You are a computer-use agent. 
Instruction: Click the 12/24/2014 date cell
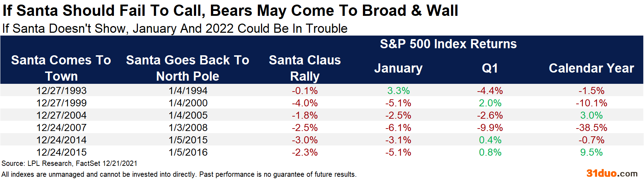tap(61, 140)
